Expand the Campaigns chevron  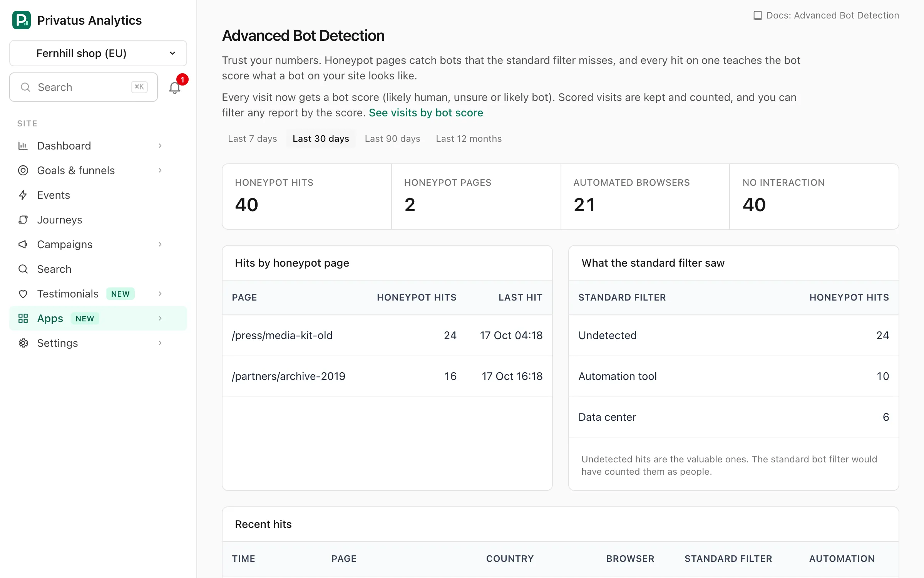(x=160, y=244)
